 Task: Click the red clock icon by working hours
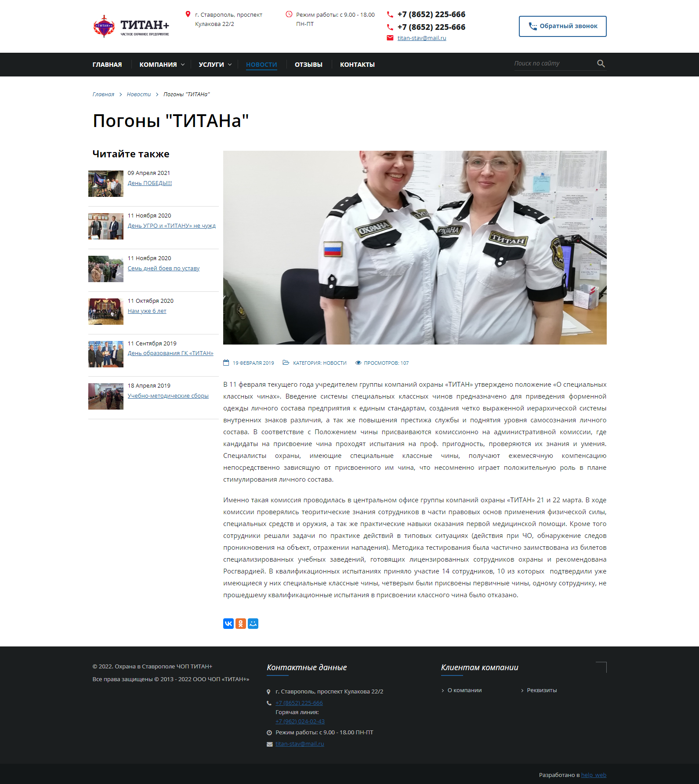[289, 14]
